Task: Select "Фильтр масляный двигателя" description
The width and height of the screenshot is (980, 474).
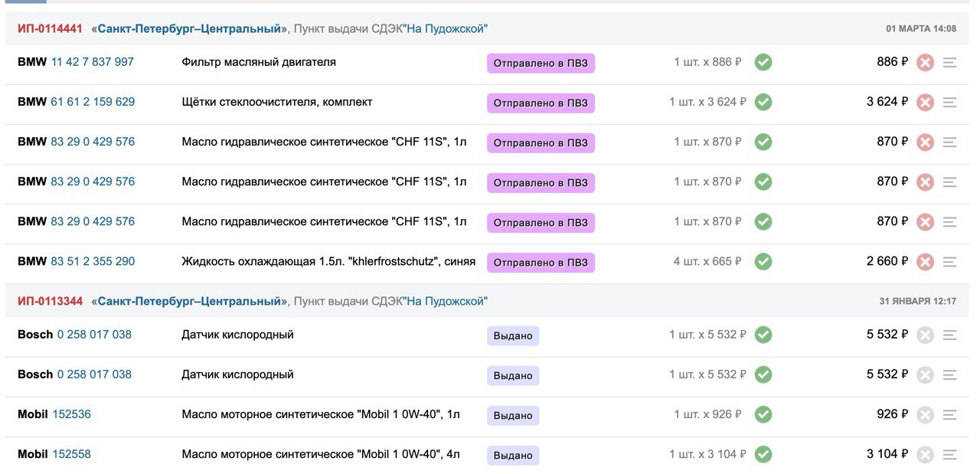Action: [259, 62]
